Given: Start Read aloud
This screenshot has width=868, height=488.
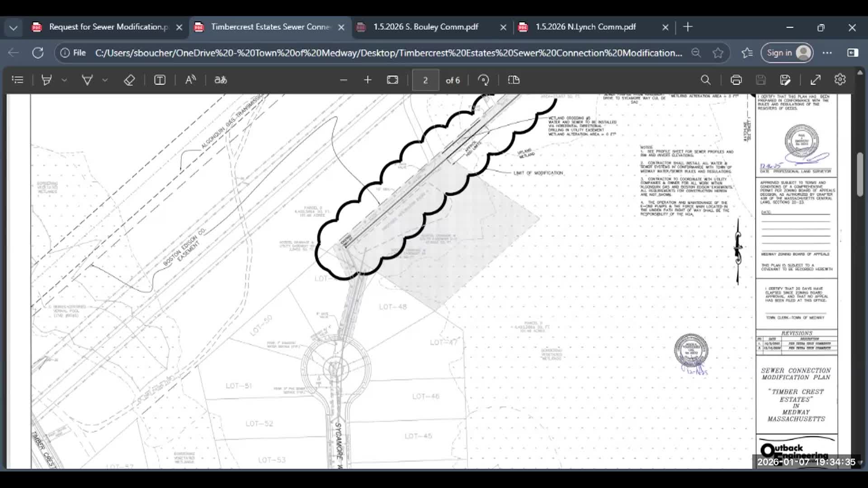Looking at the screenshot, I should pyautogui.click(x=190, y=80).
